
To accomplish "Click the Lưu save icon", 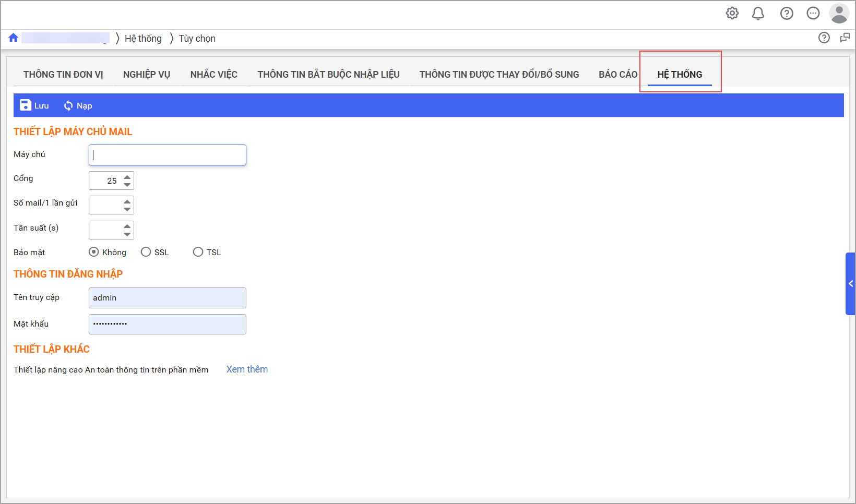I will click(x=26, y=105).
